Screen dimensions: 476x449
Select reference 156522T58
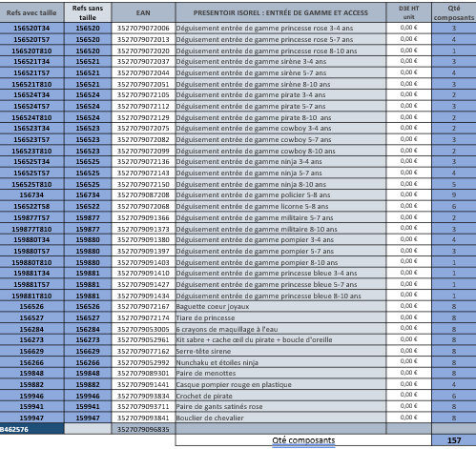[31, 206]
